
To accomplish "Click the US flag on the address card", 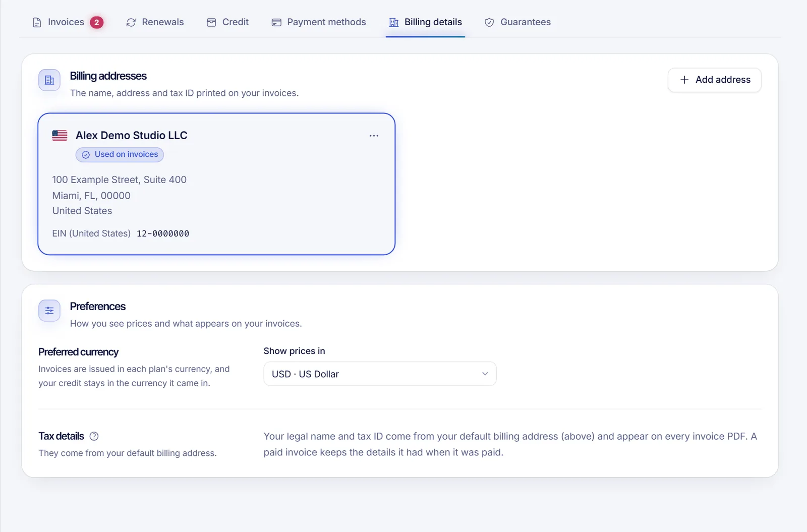I will point(60,135).
